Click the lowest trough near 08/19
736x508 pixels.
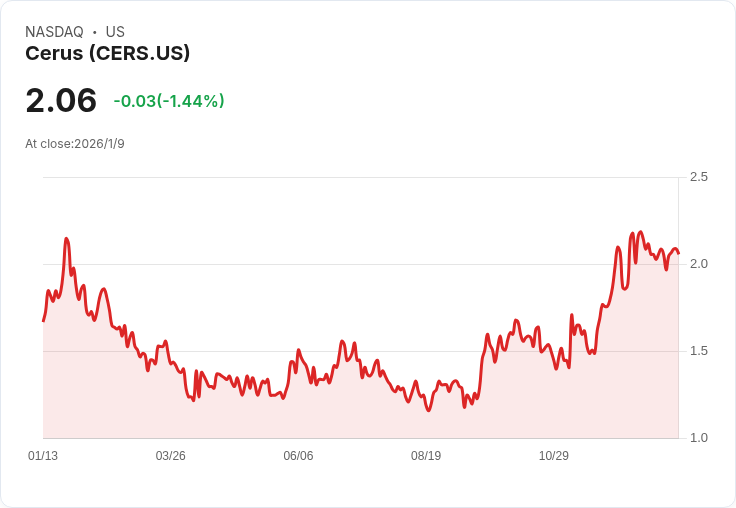point(428,411)
